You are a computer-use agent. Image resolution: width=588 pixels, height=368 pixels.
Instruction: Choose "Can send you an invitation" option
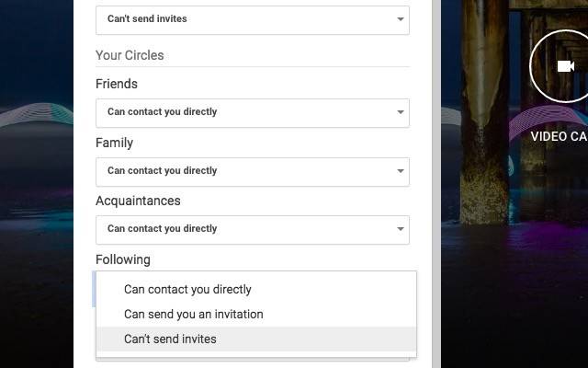[x=193, y=314]
